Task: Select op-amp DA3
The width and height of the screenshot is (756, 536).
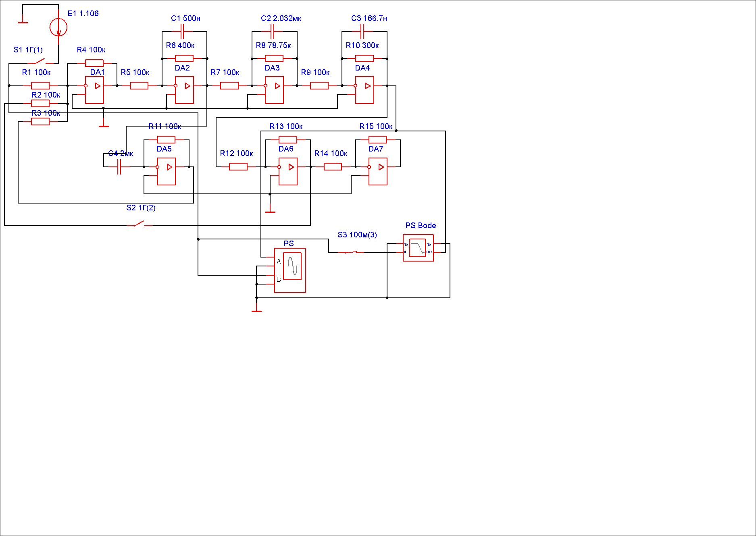Action: [274, 90]
